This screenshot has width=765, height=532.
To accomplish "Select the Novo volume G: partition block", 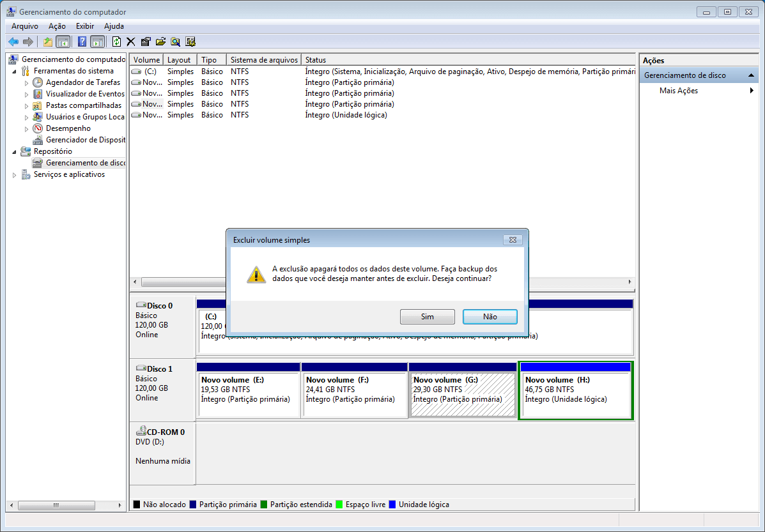I will coord(463,390).
